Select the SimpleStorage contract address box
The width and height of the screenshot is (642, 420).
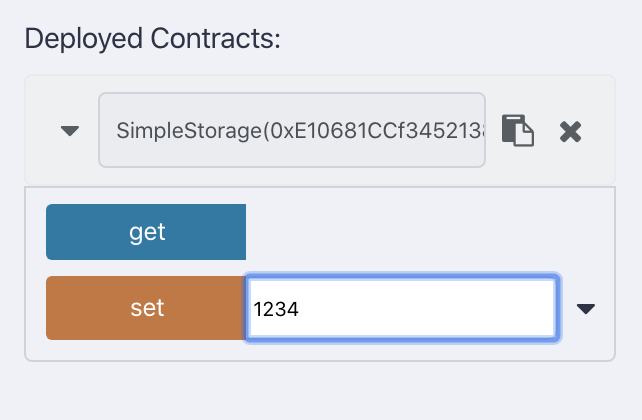click(291, 131)
